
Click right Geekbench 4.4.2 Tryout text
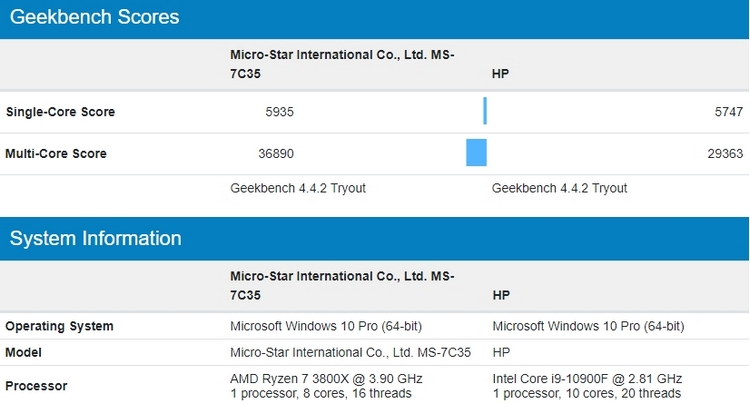(x=559, y=188)
